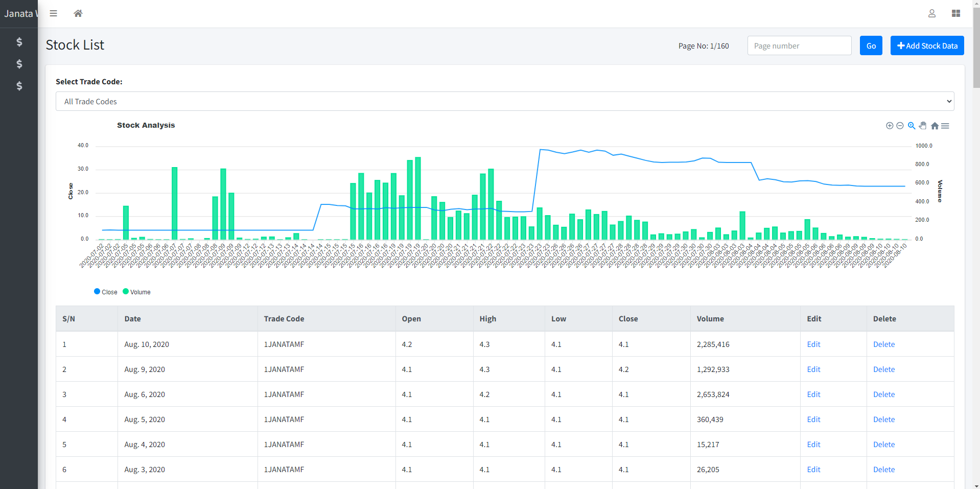This screenshot has height=489, width=980.
Task: Edit the Aug. 10, 2020 stock entry
Action: [x=813, y=344]
